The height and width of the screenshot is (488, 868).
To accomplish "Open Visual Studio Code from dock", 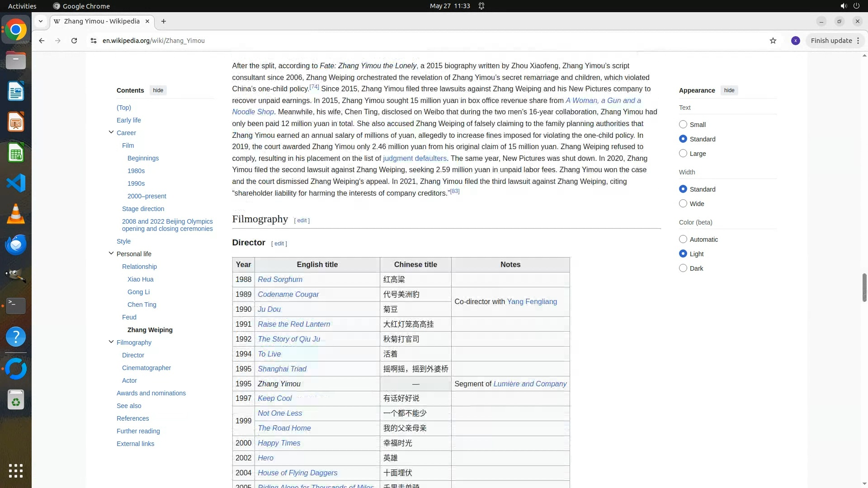I will click(16, 183).
